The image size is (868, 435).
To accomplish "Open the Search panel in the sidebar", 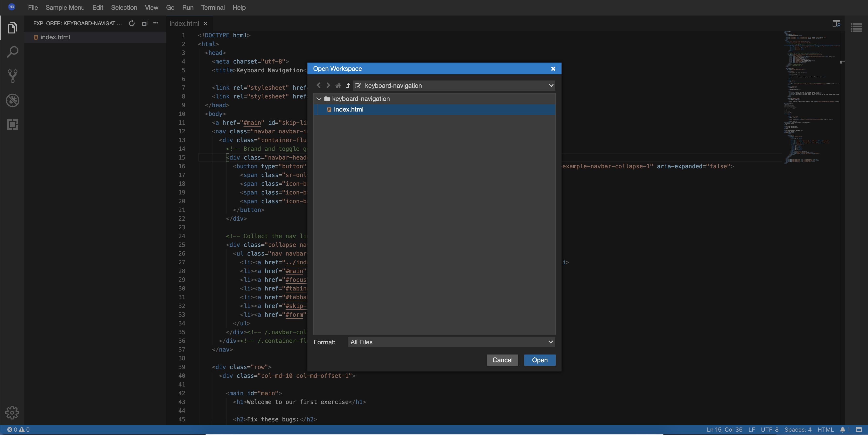I will coord(12,52).
